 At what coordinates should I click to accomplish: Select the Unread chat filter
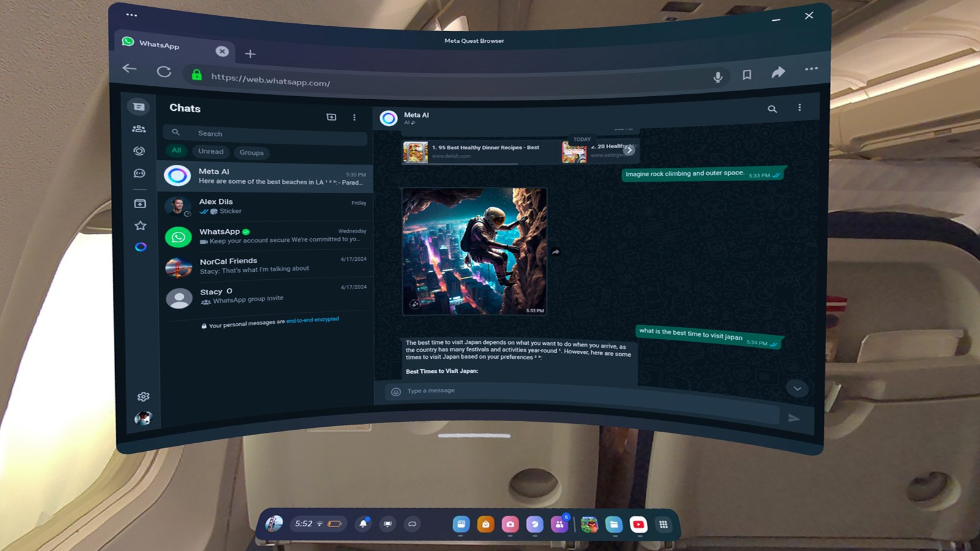click(x=211, y=151)
